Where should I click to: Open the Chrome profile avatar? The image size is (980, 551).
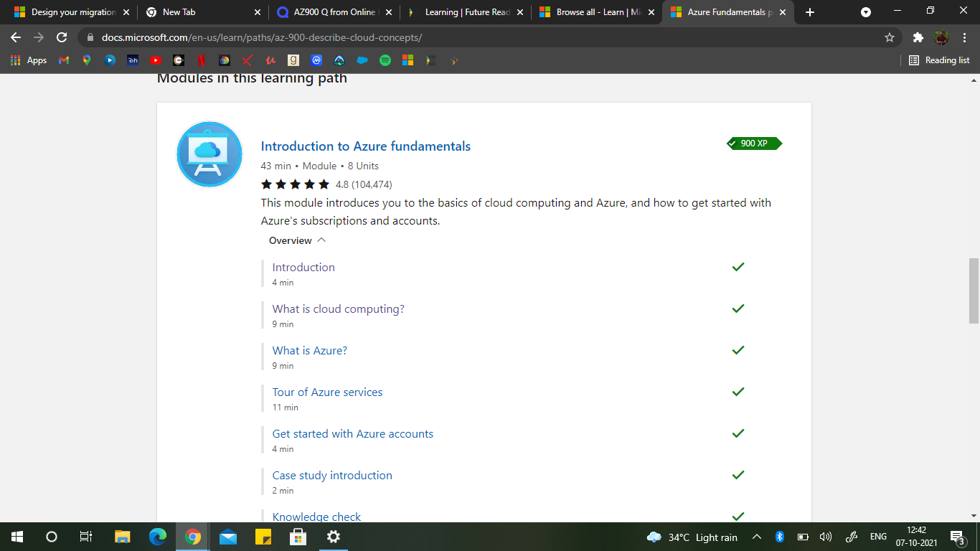[941, 37]
